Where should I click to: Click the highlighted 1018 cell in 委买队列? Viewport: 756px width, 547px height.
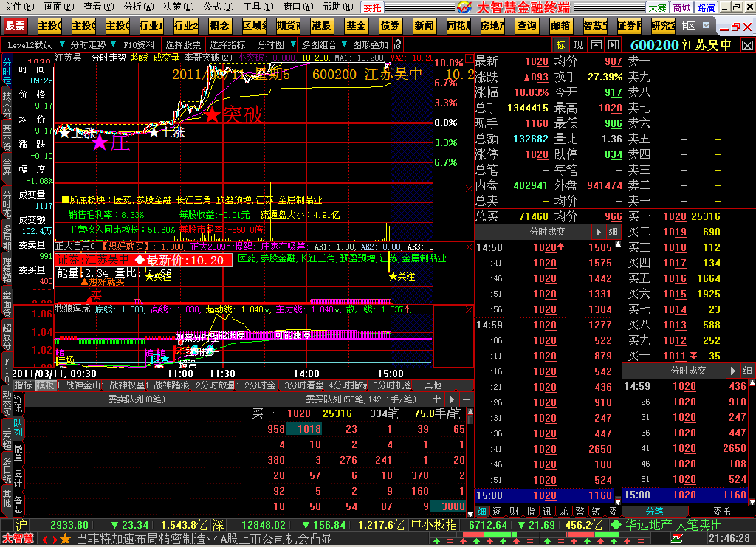[304, 429]
